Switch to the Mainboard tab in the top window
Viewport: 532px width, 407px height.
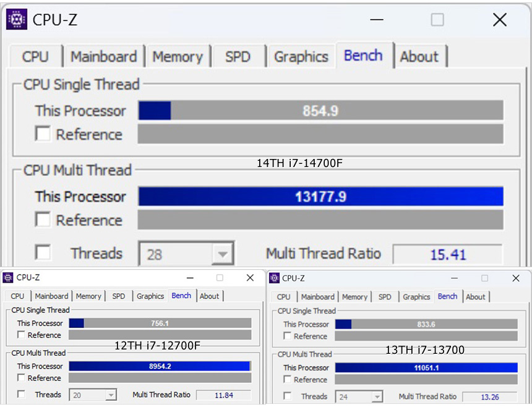pyautogui.click(x=103, y=57)
